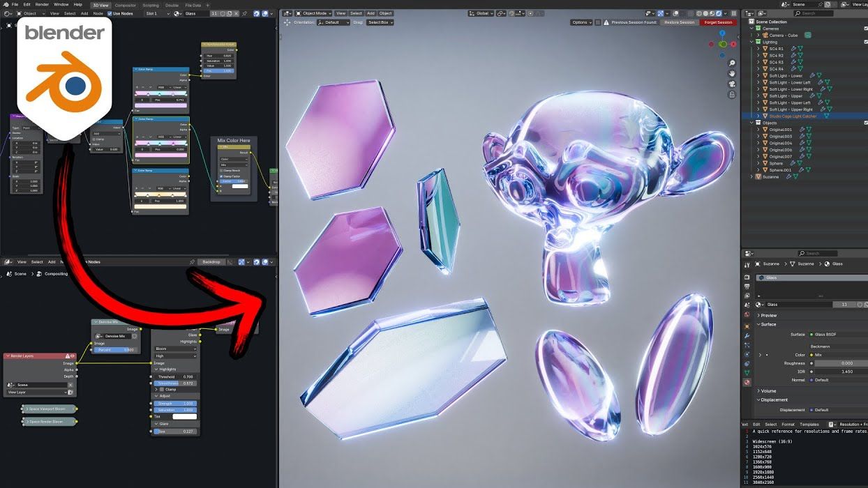The height and width of the screenshot is (488, 868).
Task: Click the Glass BSDF surface shader button
Action: click(x=838, y=335)
